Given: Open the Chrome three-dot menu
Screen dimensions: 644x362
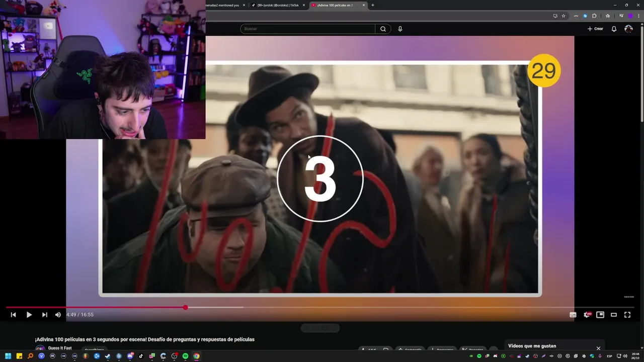Looking at the screenshot, I should tap(639, 16).
